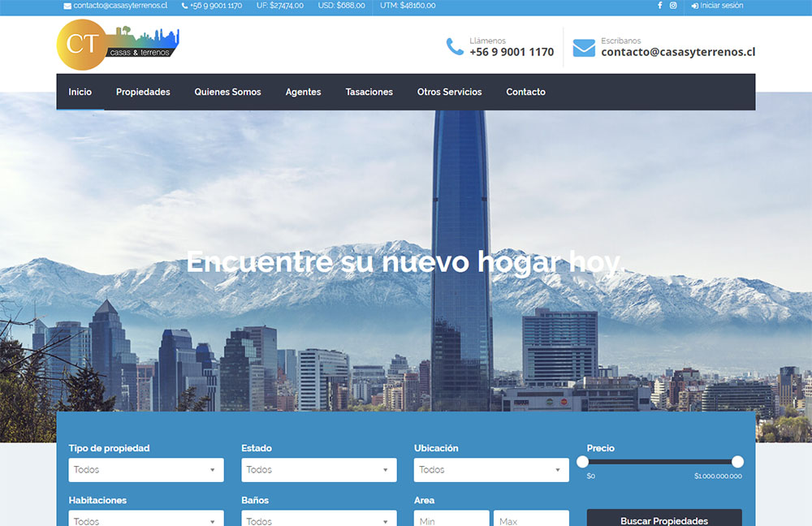Image resolution: width=812 pixels, height=526 pixels.
Task: Click the Precio slider minimum handle
Action: [582, 462]
